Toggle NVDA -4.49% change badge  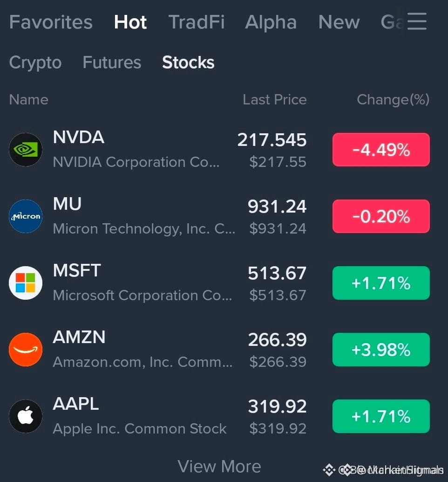click(381, 150)
